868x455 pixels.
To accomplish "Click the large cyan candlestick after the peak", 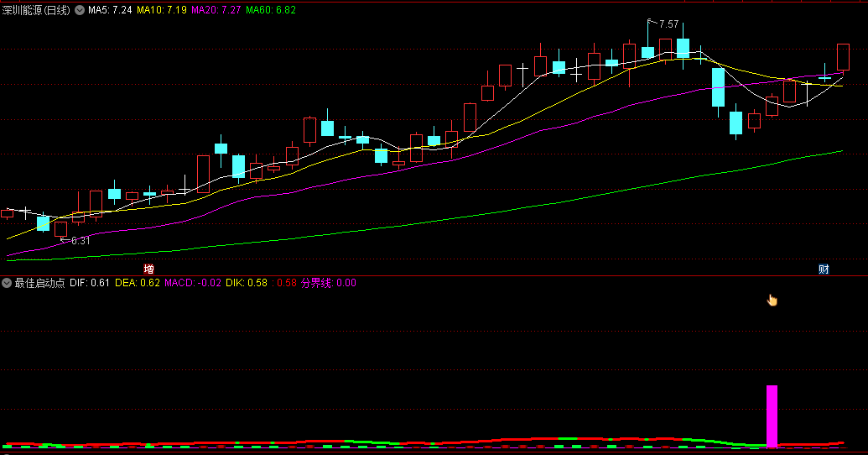I will point(718,87).
